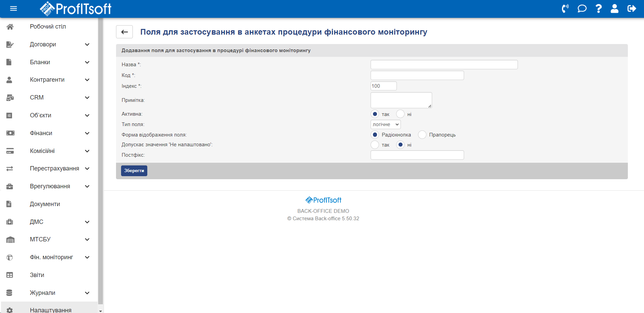Focus the Назва input field

pos(444,65)
